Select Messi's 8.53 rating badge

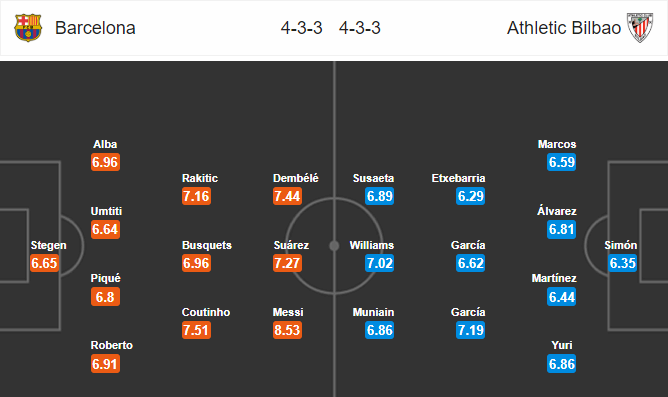288,330
